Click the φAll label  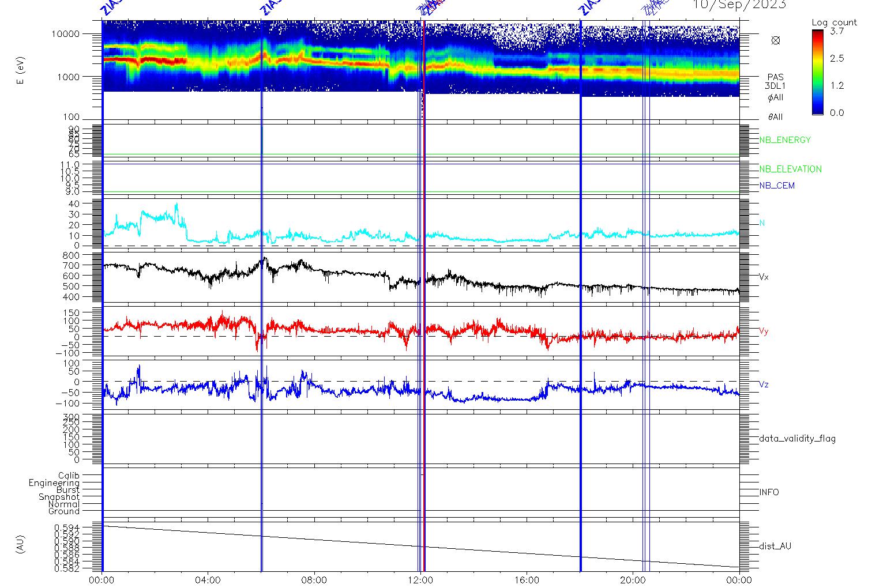[776, 97]
